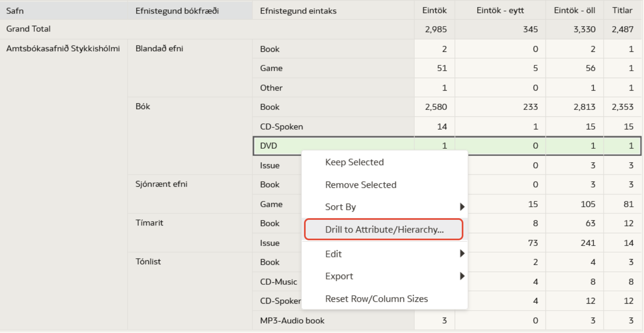
Task: Click the MP3-Audio book cell
Action: click(x=292, y=321)
